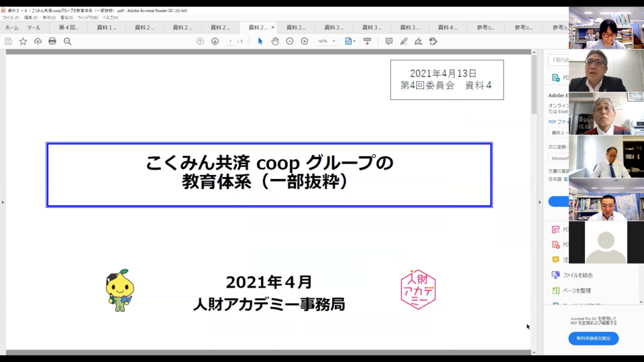
Task: Open the search magnifier tool
Action: pos(67,42)
